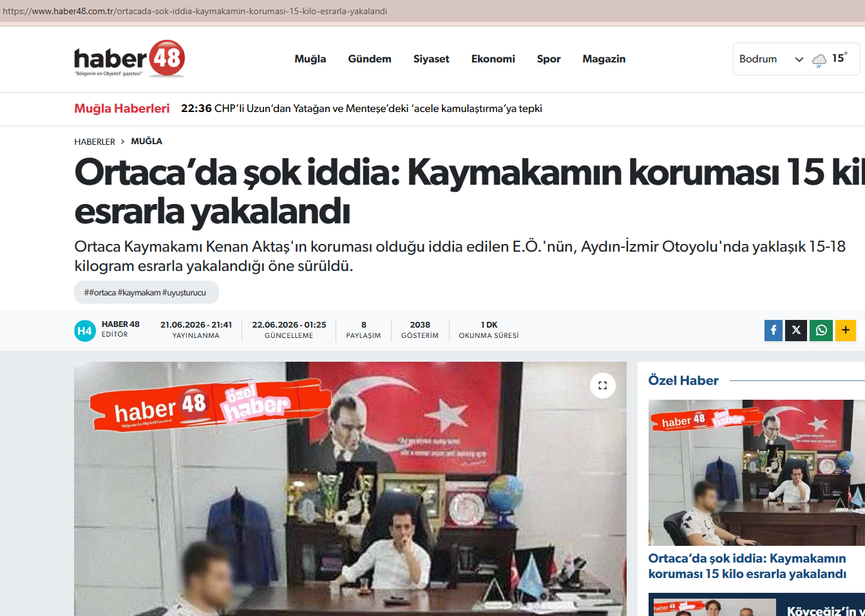The width and height of the screenshot is (865, 616).
Task: Share article on X (Twitter)
Action: pos(796,330)
